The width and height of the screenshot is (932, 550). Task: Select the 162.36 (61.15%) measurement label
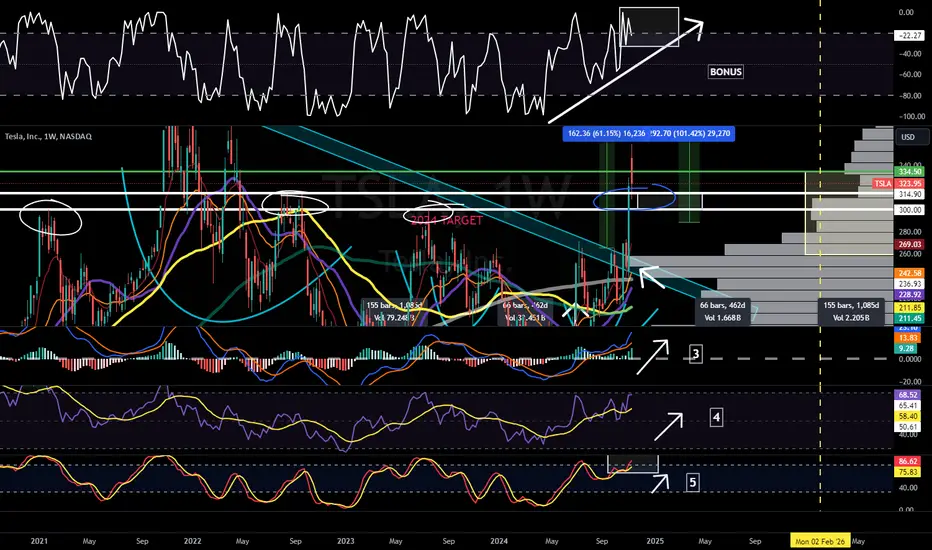606,134
